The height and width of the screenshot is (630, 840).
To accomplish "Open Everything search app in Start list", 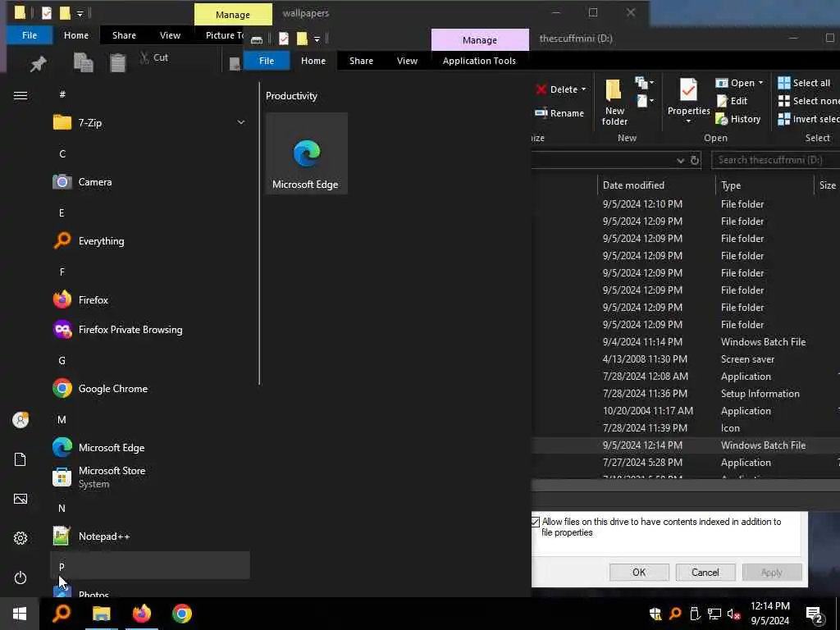I will tap(149, 241).
